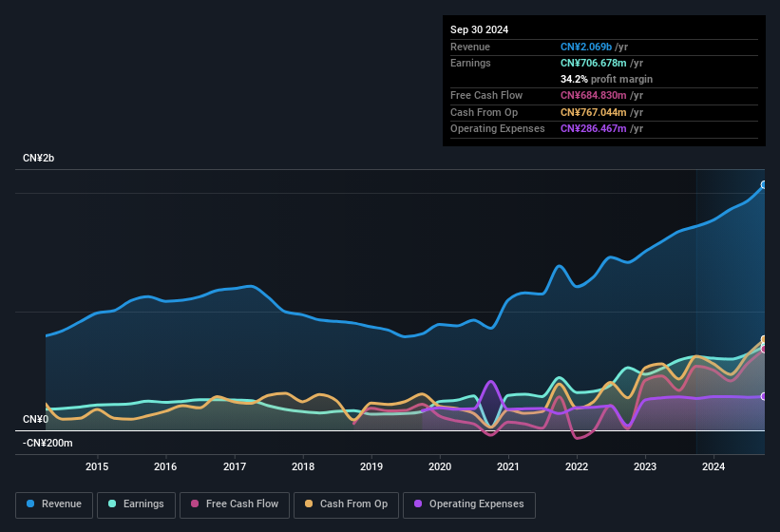Select the pink Free Cash Flow endpoint marker
The width and height of the screenshot is (780, 532).
[764, 349]
